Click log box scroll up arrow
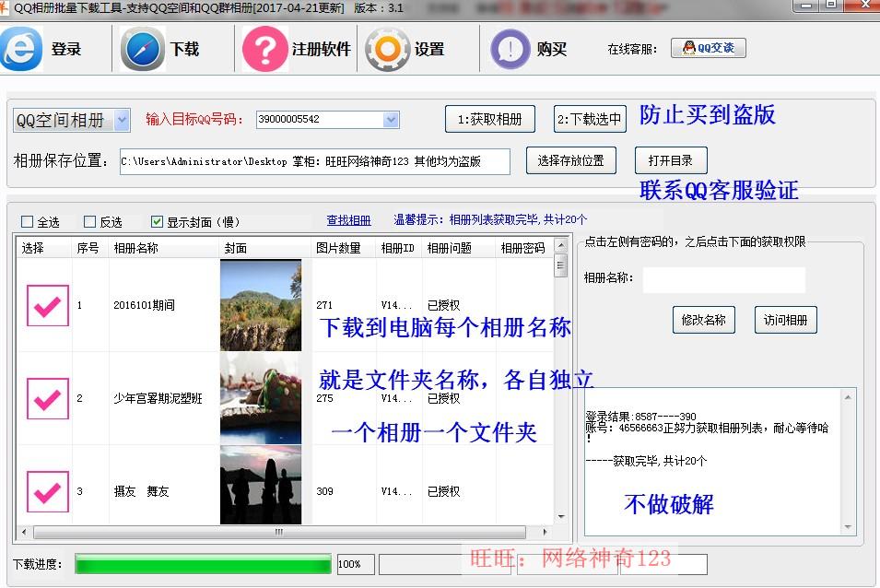880x588 pixels. point(848,397)
